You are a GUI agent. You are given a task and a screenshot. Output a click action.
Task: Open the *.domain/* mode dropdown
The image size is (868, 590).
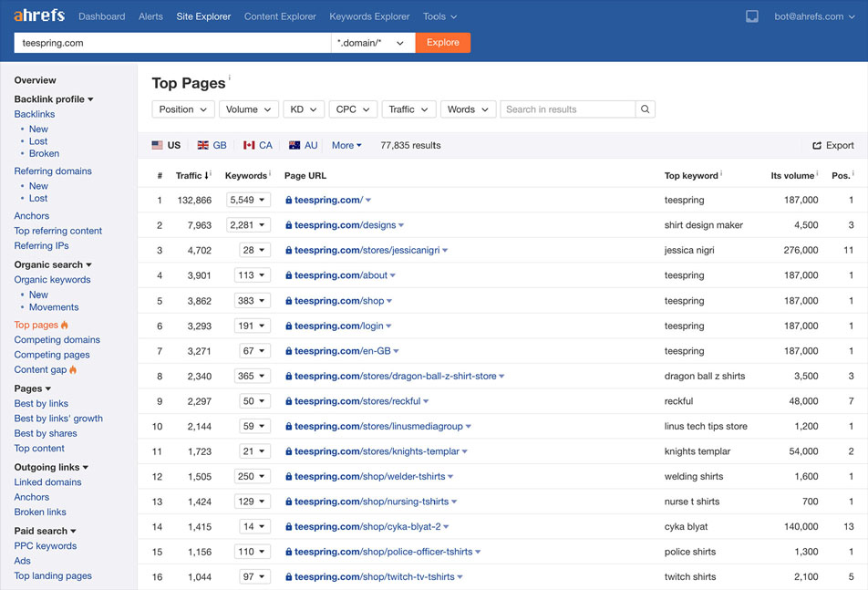click(x=372, y=42)
